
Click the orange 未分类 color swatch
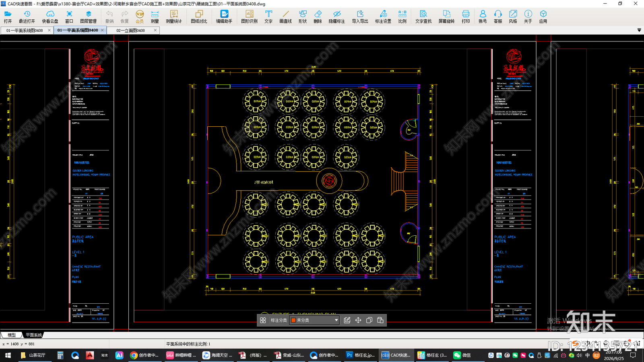(293, 320)
